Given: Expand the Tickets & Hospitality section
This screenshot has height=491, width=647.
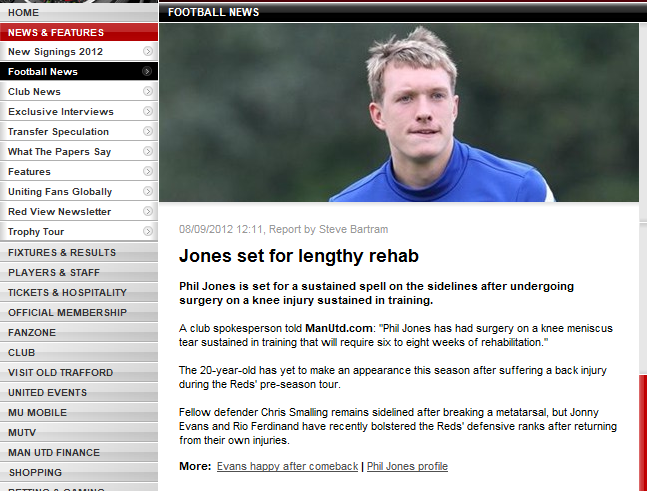Looking at the screenshot, I should pyautogui.click(x=79, y=293).
